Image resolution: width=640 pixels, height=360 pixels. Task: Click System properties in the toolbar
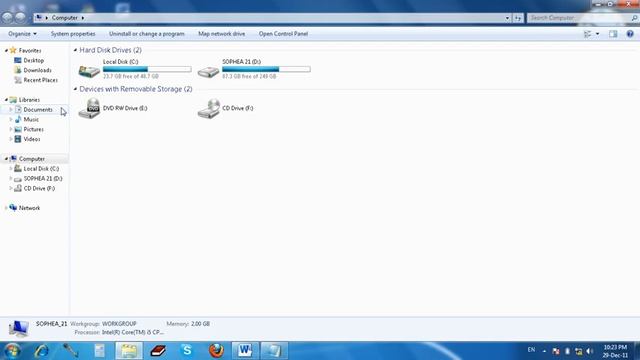73,34
